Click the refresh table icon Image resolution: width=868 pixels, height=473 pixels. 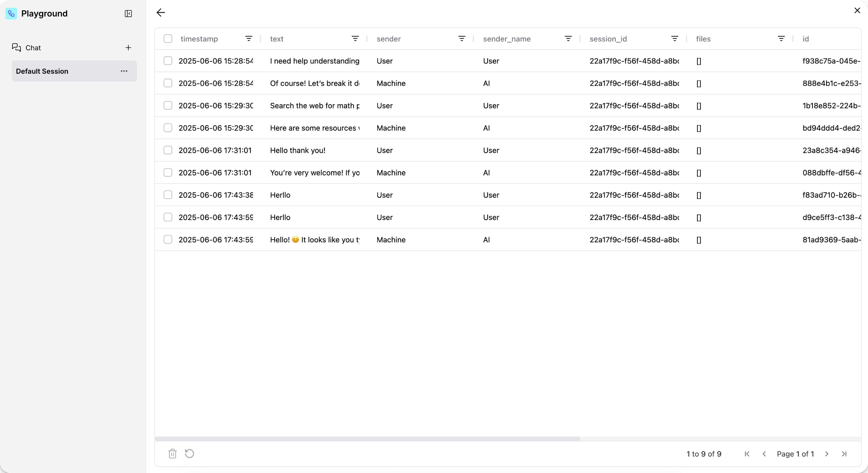[189, 453]
